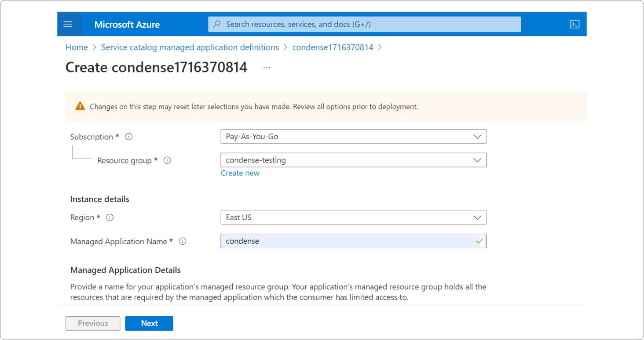The image size is (644, 340).
Task: Expand the Resource group dropdown
Action: (x=477, y=160)
